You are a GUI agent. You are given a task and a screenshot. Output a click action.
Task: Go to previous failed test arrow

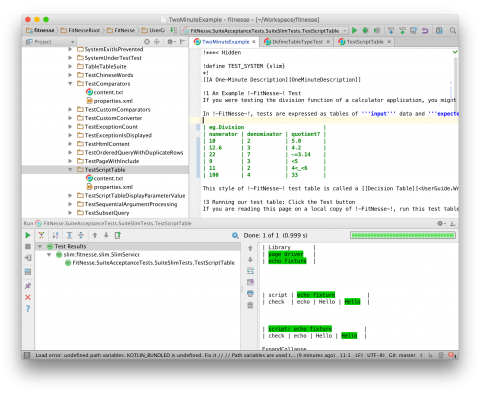(x=95, y=235)
